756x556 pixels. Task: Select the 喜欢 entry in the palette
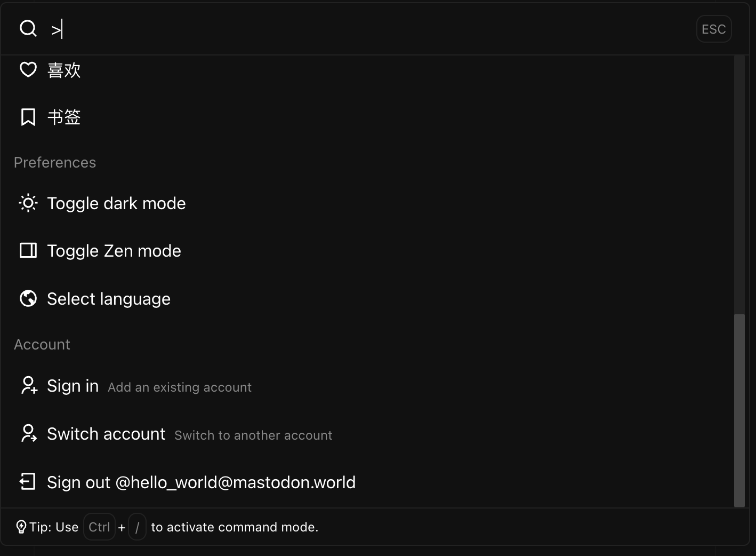(64, 69)
